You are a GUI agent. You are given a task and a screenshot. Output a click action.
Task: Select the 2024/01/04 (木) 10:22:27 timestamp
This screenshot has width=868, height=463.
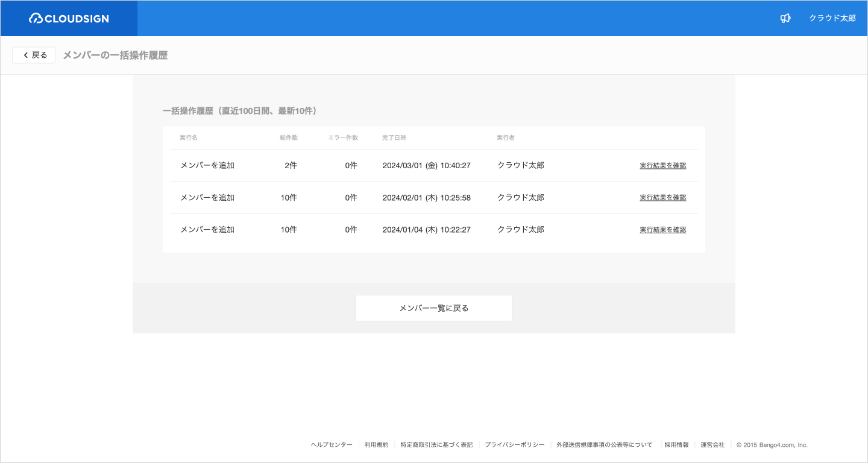(x=427, y=230)
